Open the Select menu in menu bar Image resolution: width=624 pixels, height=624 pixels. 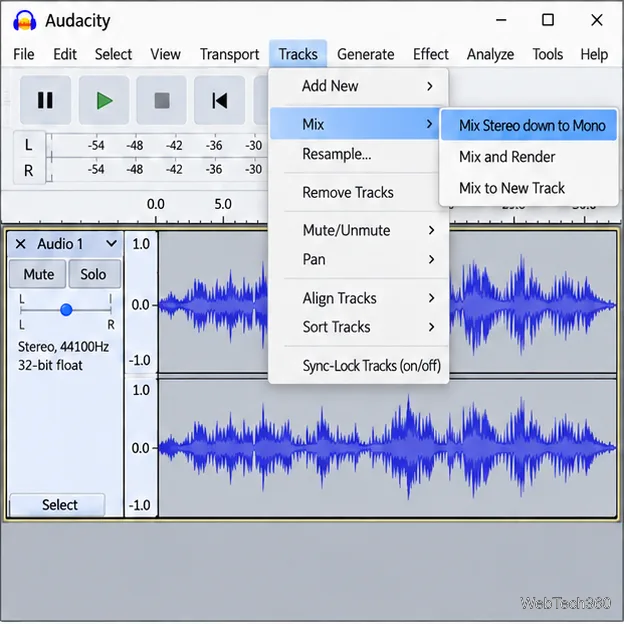point(113,54)
